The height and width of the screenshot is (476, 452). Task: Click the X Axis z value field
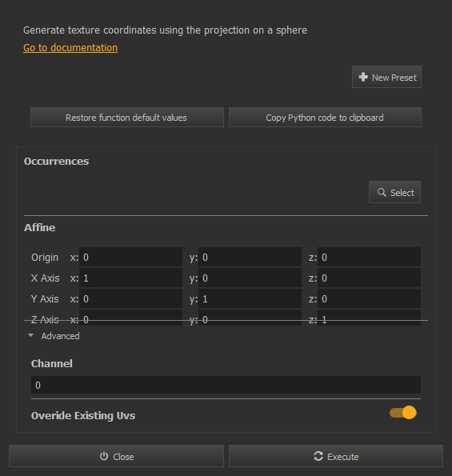[x=369, y=278]
